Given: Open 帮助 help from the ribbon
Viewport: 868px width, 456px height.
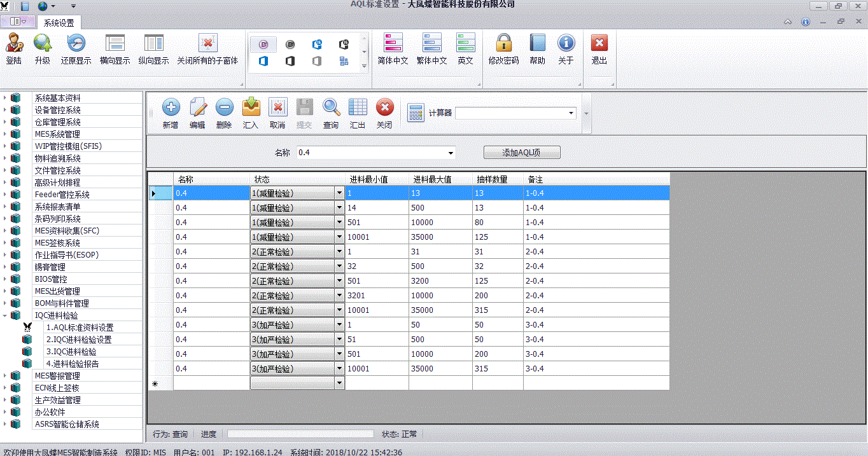Looking at the screenshot, I should [537, 49].
